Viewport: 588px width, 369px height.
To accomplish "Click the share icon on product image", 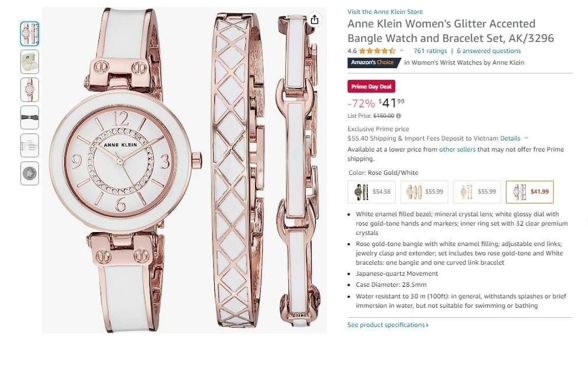I will pos(314,20).
